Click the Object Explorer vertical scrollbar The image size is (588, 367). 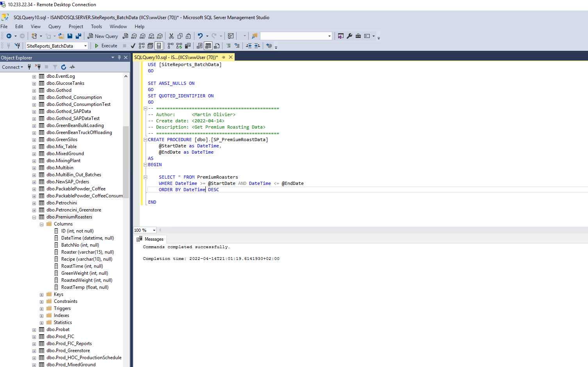pyautogui.click(x=126, y=162)
